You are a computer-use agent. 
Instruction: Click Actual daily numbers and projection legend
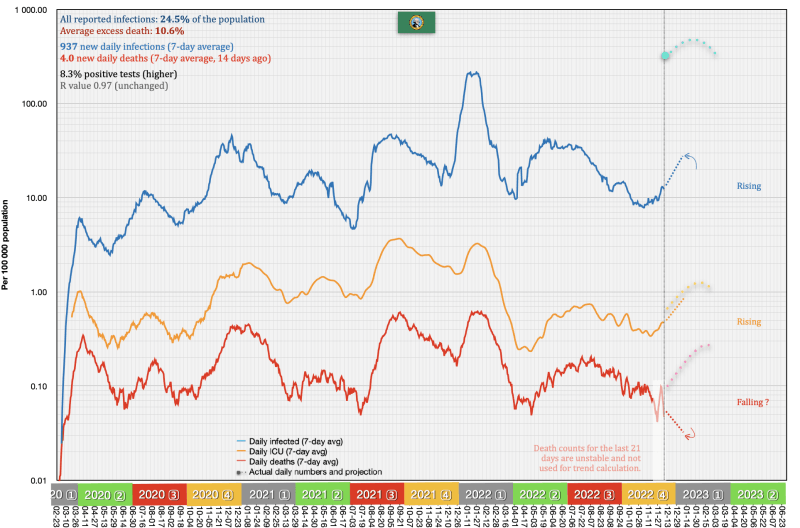point(310,471)
